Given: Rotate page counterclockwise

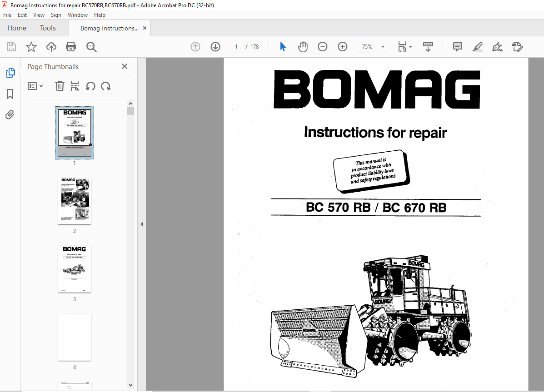Looking at the screenshot, I should pyautogui.click(x=90, y=86).
